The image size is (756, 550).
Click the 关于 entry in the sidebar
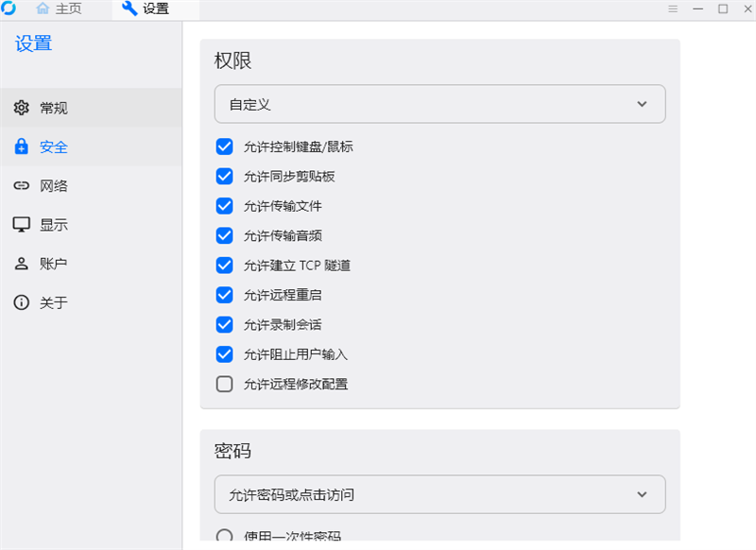[52, 301]
